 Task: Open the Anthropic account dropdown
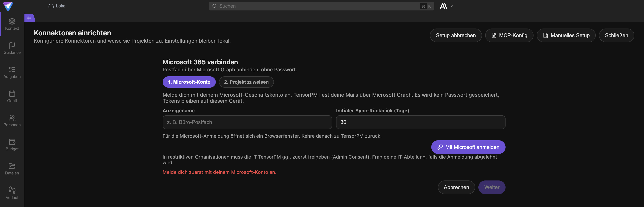pyautogui.click(x=446, y=6)
